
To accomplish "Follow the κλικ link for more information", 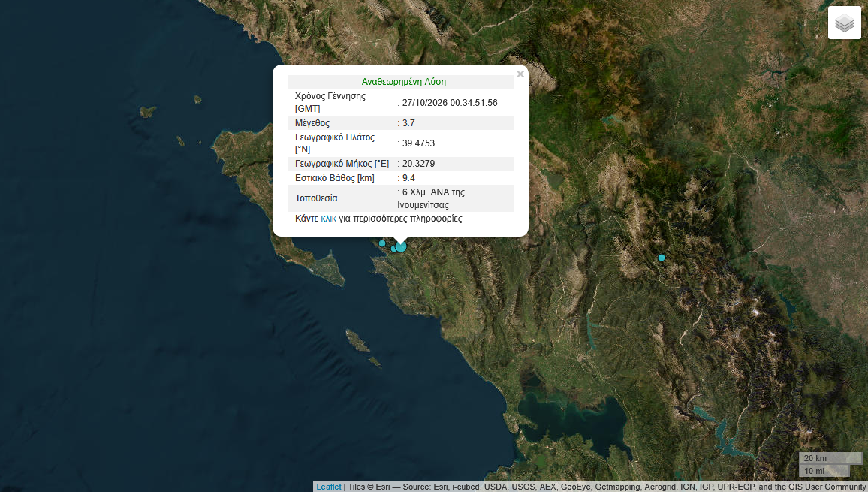I will pos(328,219).
